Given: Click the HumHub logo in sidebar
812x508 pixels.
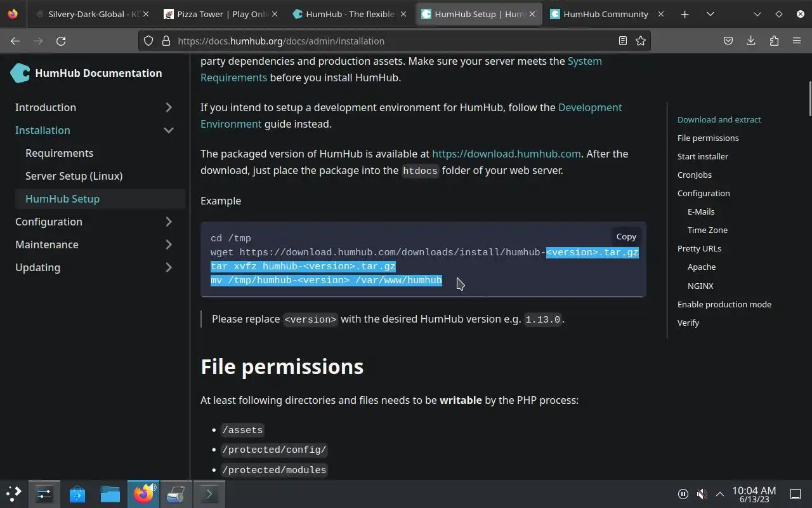Looking at the screenshot, I should tap(20, 73).
